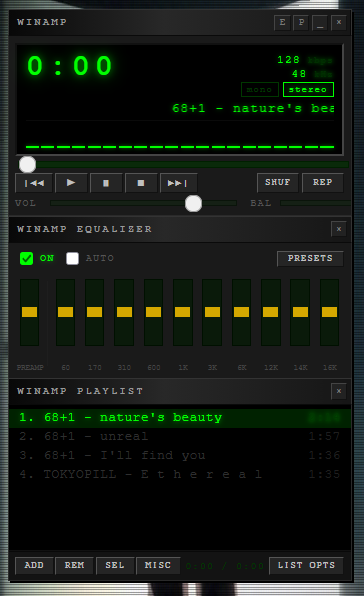Image resolution: width=364 pixels, height=596 pixels.
Task: Click the 128 bitrate value
Action: click(x=288, y=60)
